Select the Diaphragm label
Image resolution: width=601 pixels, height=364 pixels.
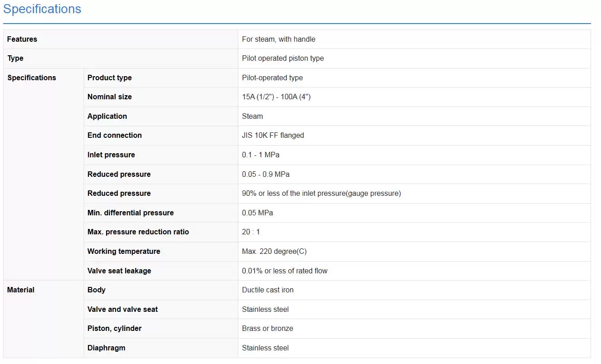coord(107,348)
